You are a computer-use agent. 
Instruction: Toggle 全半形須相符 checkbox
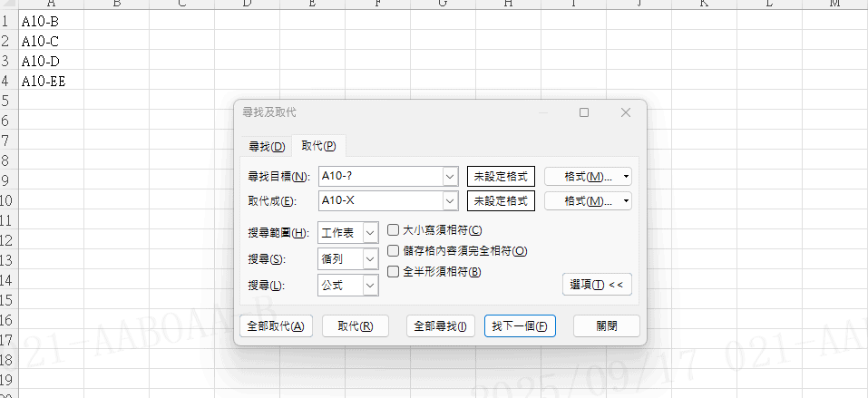(x=394, y=271)
